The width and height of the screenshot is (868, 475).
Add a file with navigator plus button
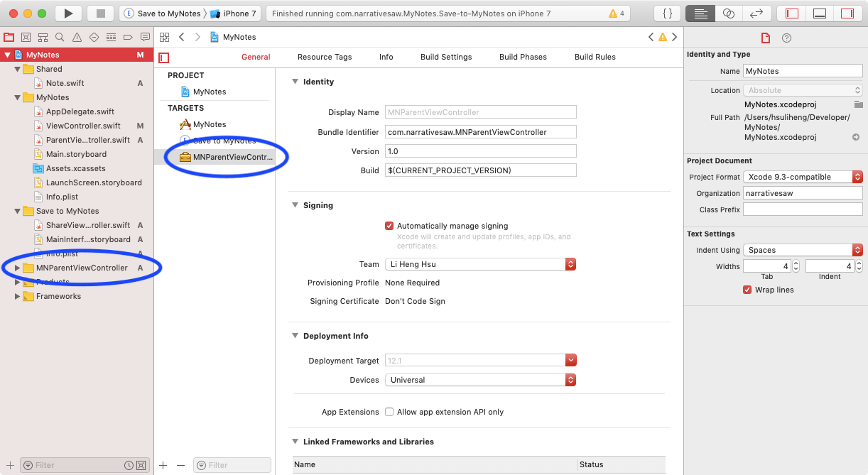tap(10, 465)
